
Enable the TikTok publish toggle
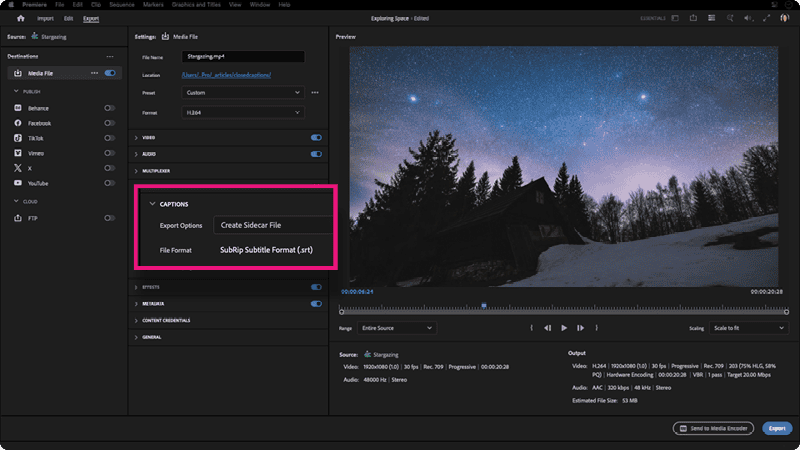[109, 138]
